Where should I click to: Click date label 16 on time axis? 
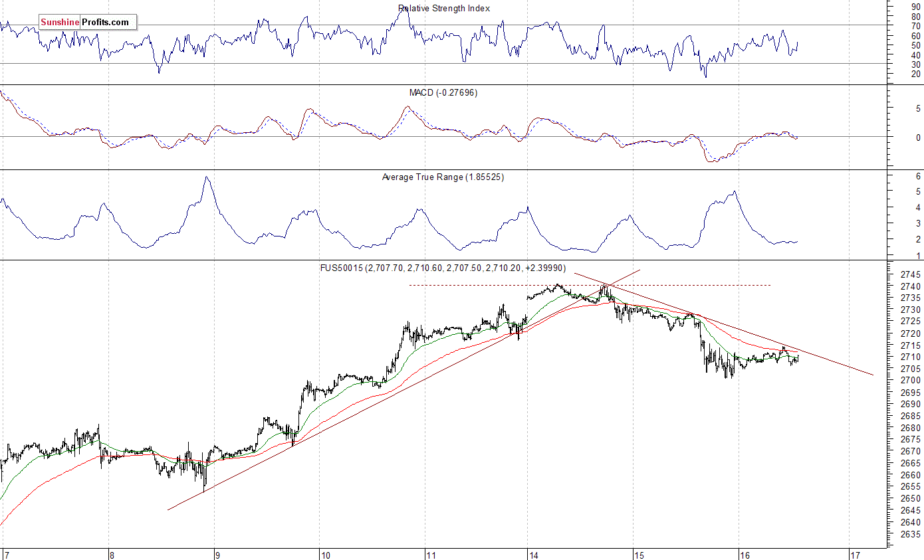point(745,554)
